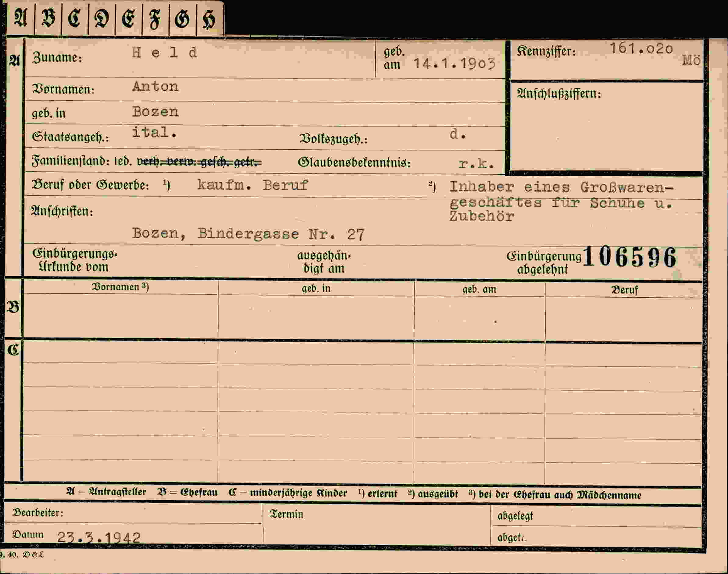Click the "Einbürgerungs-Urkunde vom" label
728x574 pixels.
(75, 260)
